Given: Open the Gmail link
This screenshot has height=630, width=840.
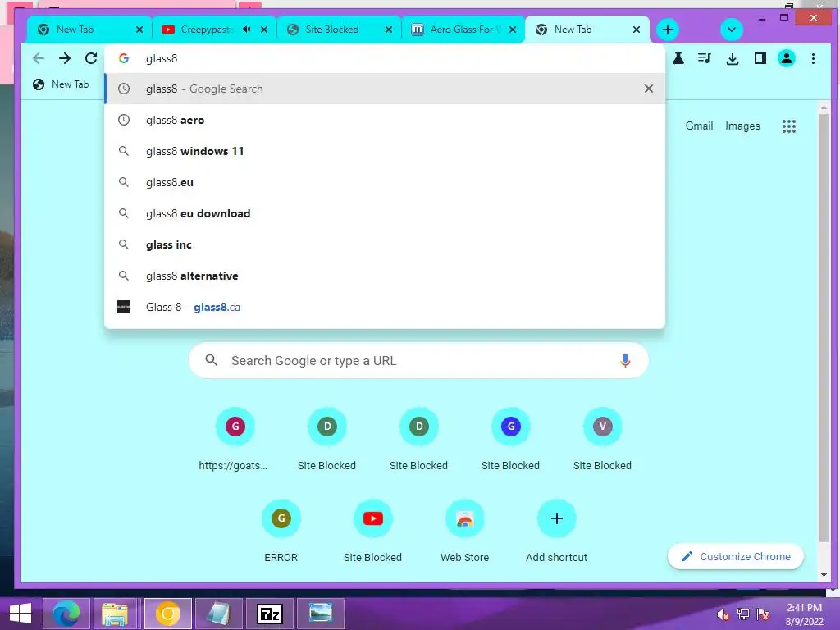Looking at the screenshot, I should click(x=699, y=126).
